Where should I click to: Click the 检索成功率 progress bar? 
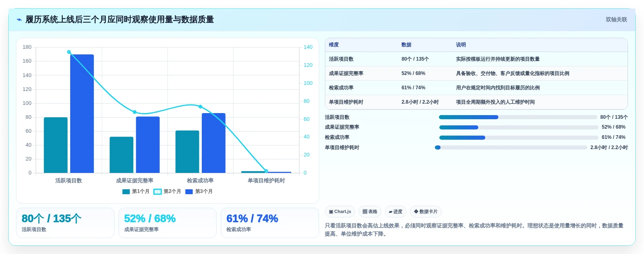pyautogui.click(x=519, y=138)
